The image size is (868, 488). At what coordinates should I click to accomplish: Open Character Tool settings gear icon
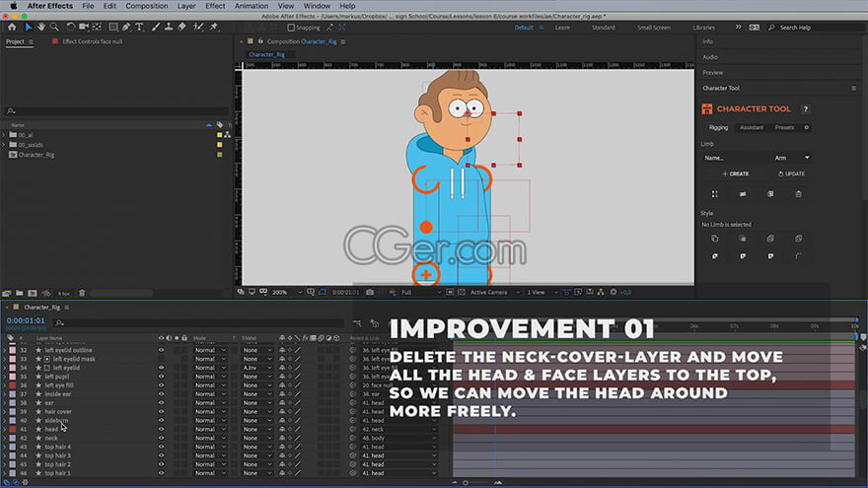click(x=807, y=127)
